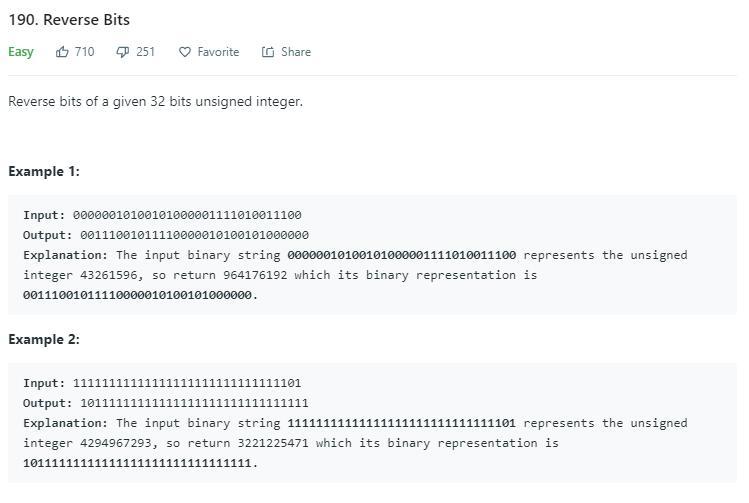Click the Favorite text label
The height and width of the screenshot is (503, 749).
point(218,52)
